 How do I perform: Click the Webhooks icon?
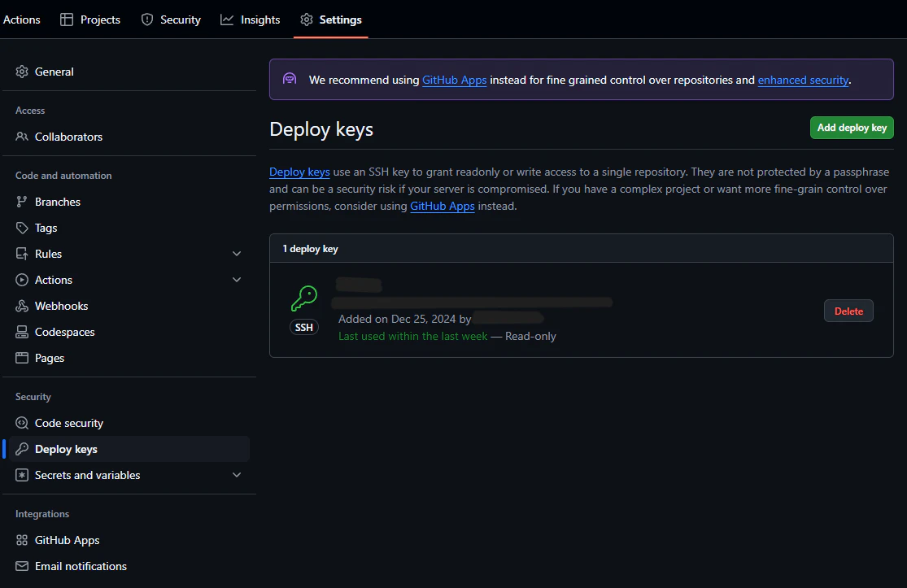click(x=22, y=306)
